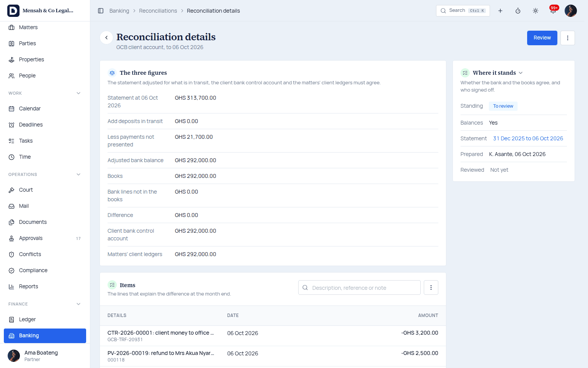Screen dimensions: 588x368
Task: Toggle the sidebar panel icon
Action: [x=101, y=11]
